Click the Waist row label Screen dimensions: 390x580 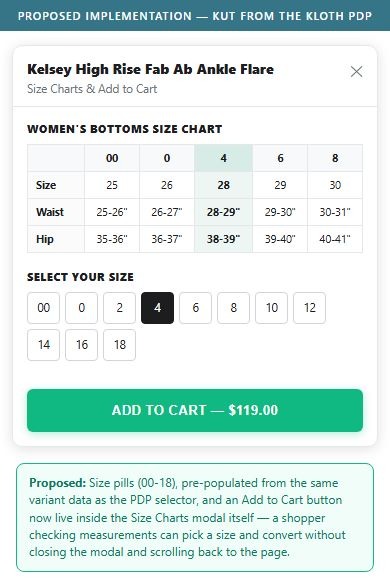(x=50, y=212)
